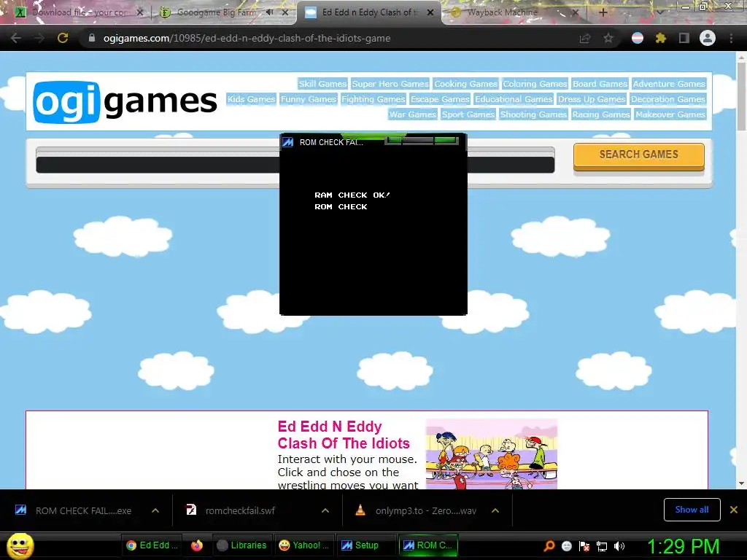Click the ROM CHECK FAIL window icon
The width and height of the screenshot is (747, 560).
tap(287, 142)
